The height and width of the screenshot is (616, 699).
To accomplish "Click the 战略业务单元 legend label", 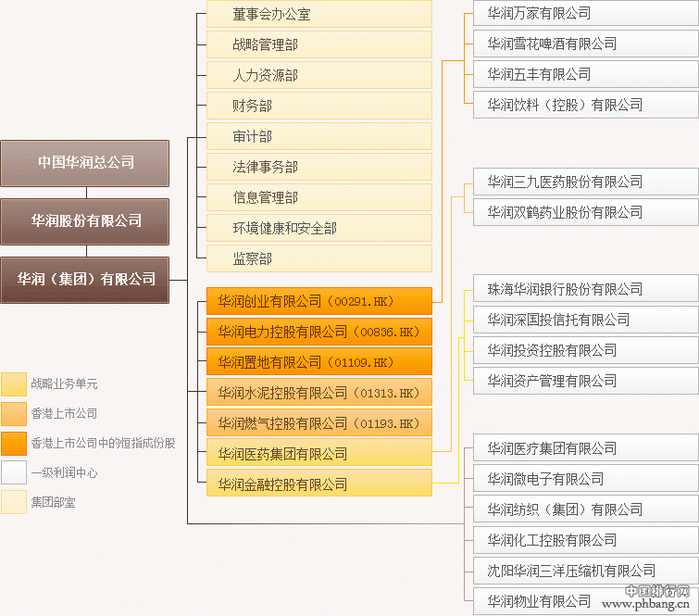I will click(x=64, y=384).
